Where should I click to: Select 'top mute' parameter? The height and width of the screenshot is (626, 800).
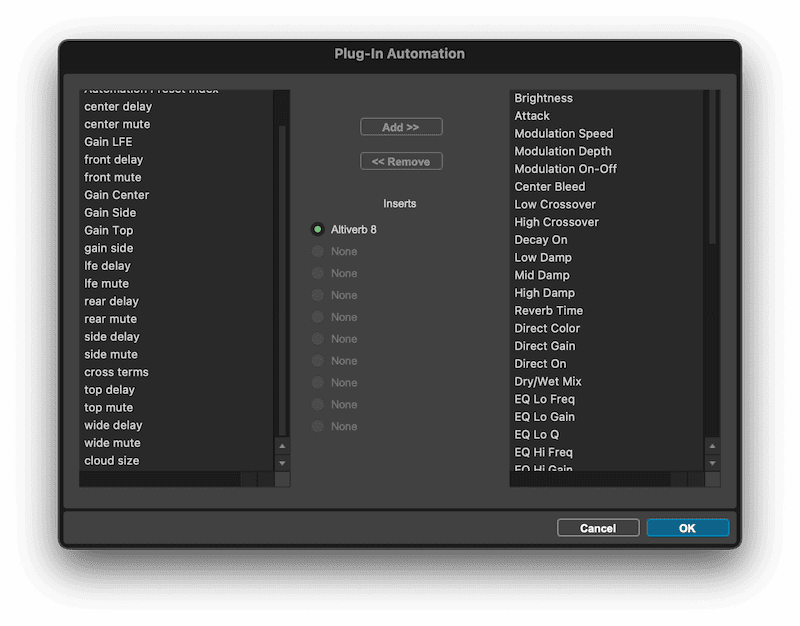tap(109, 408)
